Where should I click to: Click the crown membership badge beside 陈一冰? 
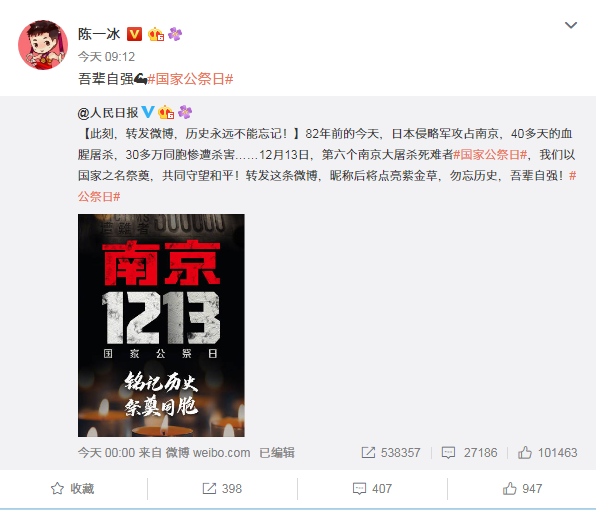tap(156, 34)
